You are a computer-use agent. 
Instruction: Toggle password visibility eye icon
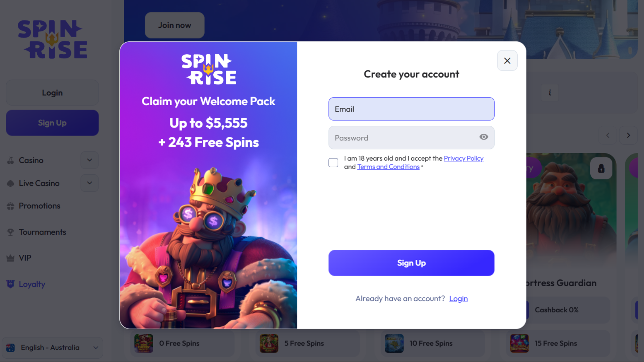coord(484,137)
